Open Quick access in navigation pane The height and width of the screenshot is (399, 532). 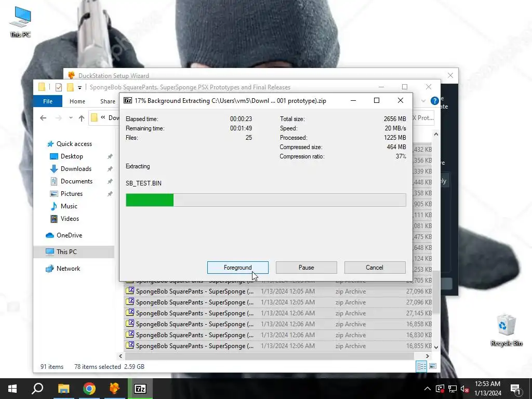click(74, 144)
